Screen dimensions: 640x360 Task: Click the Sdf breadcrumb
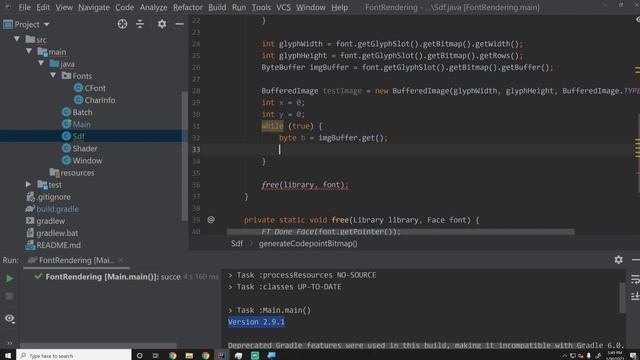(237, 244)
